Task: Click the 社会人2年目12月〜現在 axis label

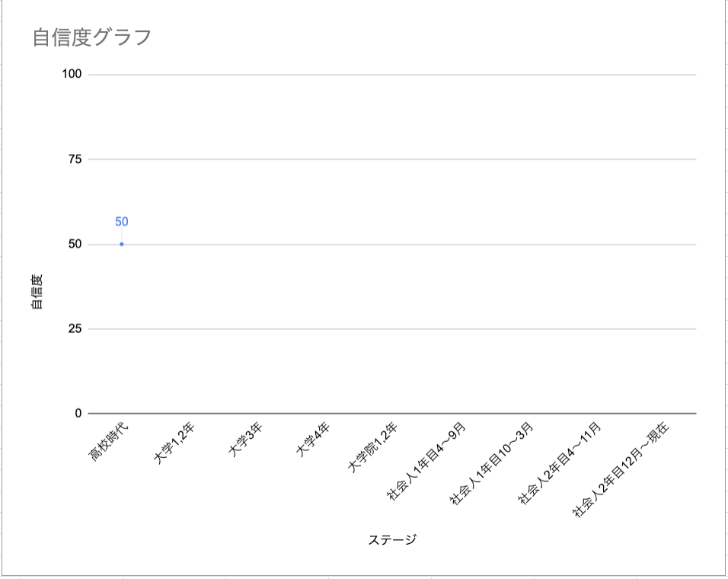Action: pyautogui.click(x=621, y=469)
